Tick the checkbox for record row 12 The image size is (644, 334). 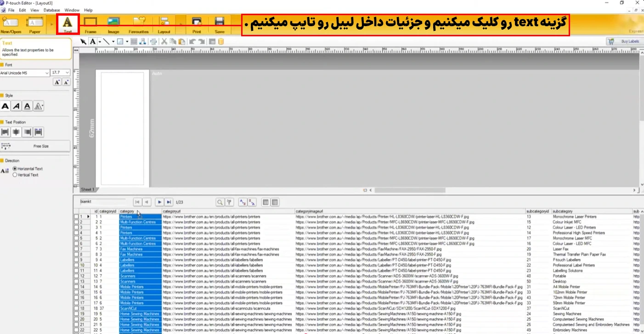77,276
